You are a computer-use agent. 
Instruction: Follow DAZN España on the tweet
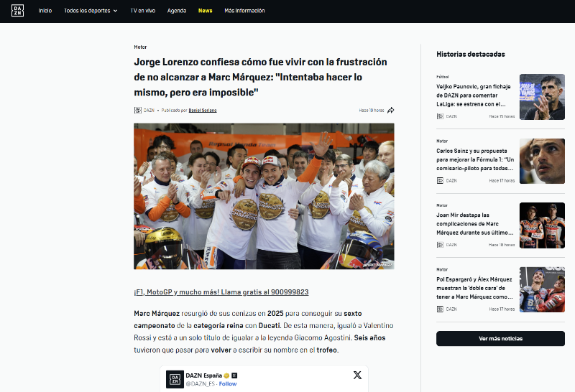pyautogui.click(x=228, y=384)
